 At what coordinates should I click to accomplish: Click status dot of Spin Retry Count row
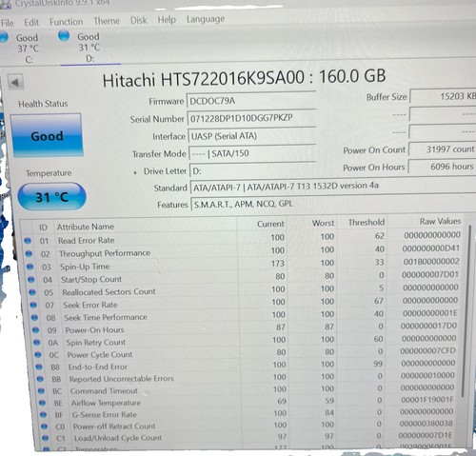37,343
